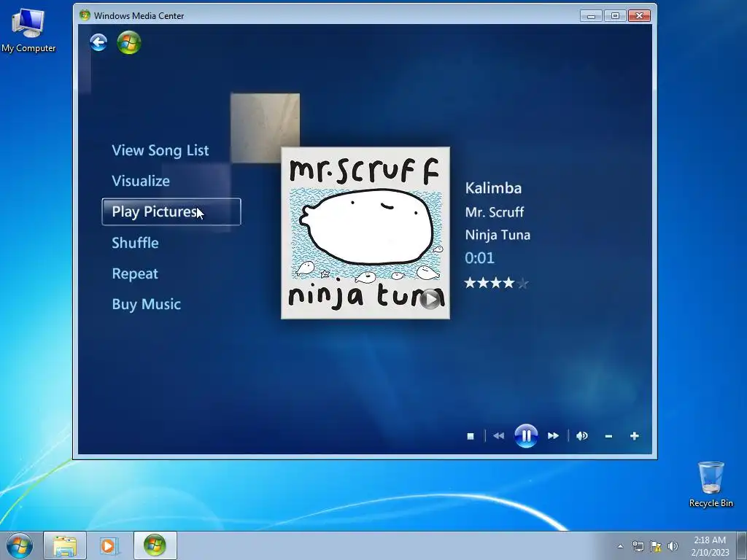The height and width of the screenshot is (560, 747).
Task: Open View Song List
Action: click(x=160, y=150)
